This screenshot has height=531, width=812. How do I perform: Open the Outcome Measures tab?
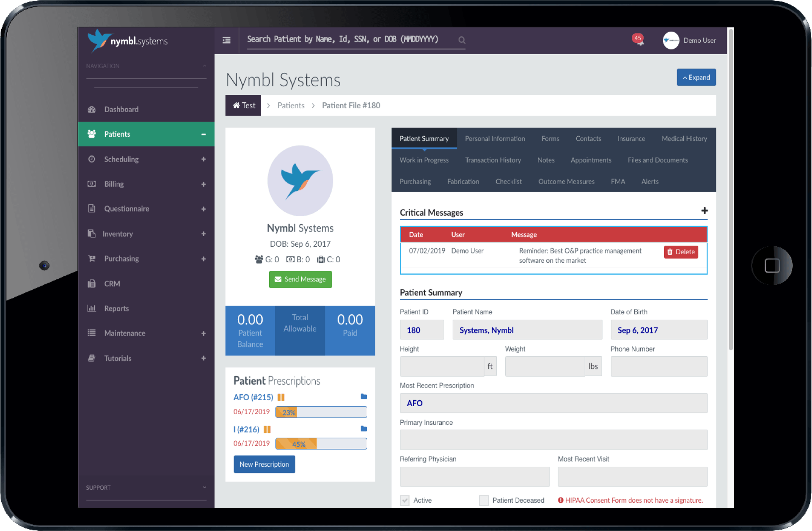[x=566, y=182]
